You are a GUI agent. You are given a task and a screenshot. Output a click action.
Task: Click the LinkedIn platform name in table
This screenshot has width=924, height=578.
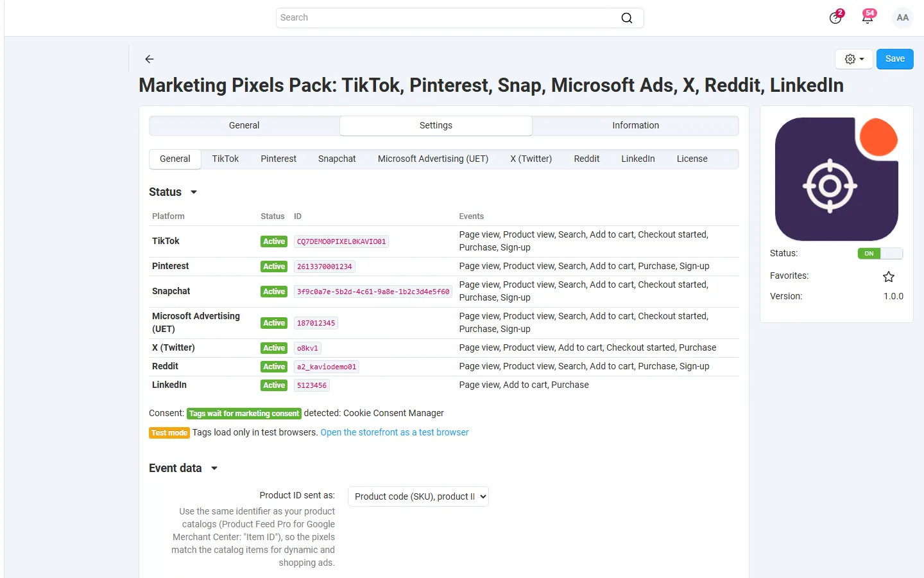169,385
